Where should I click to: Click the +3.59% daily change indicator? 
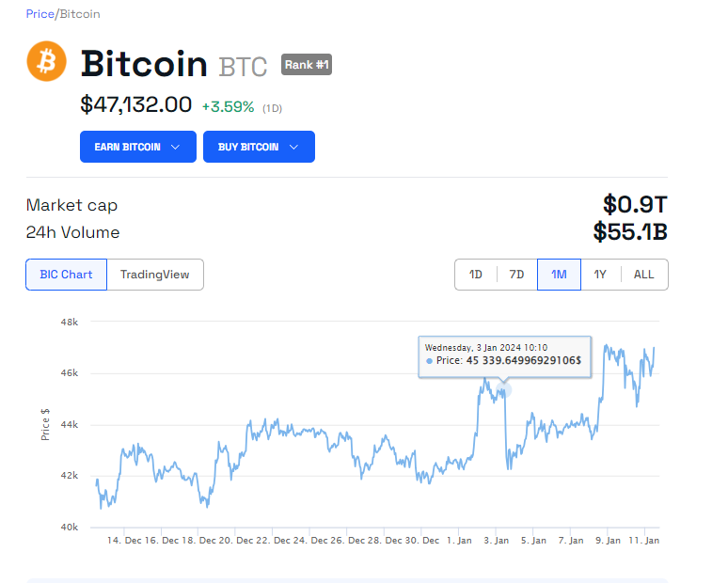coord(228,106)
